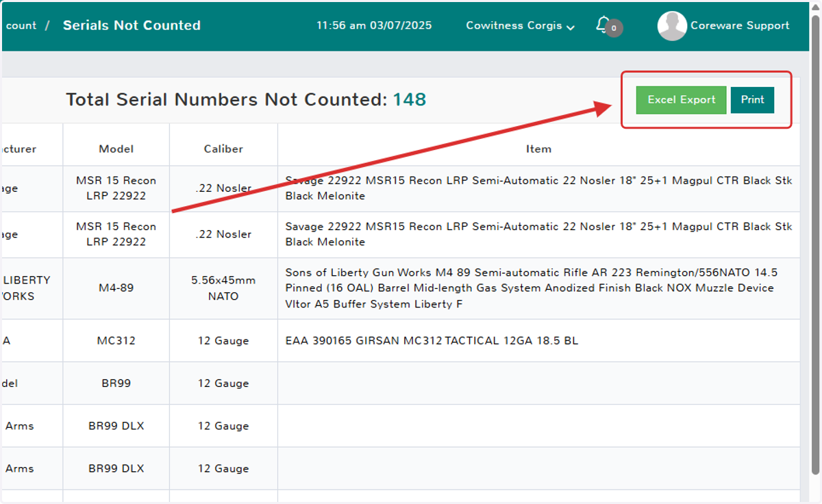Select the MC312 model cell

(116, 340)
